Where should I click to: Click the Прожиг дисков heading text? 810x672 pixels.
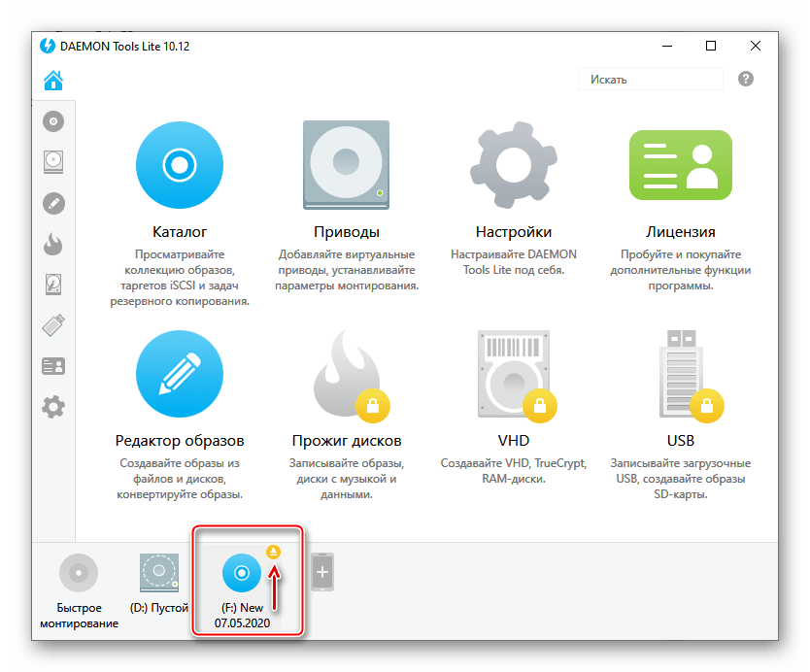pyautogui.click(x=347, y=441)
